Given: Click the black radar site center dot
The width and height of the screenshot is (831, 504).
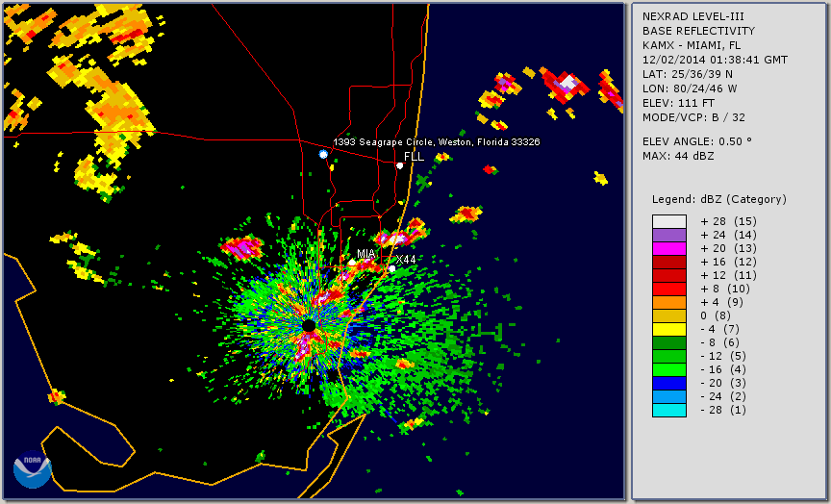Looking at the screenshot, I should coord(309,325).
